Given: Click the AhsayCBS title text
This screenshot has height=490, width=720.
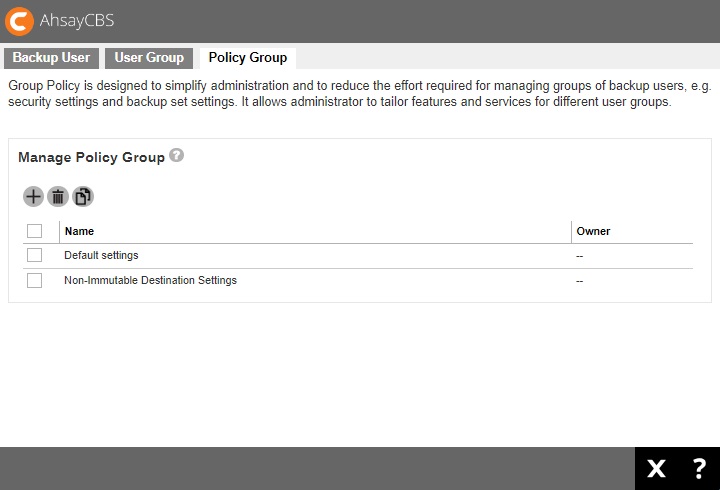Looking at the screenshot, I should (x=77, y=21).
